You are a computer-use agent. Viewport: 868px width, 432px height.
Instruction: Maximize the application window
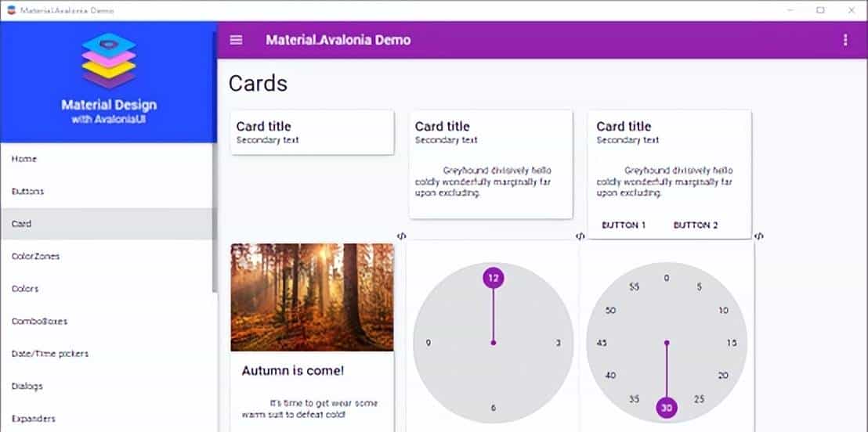click(820, 10)
